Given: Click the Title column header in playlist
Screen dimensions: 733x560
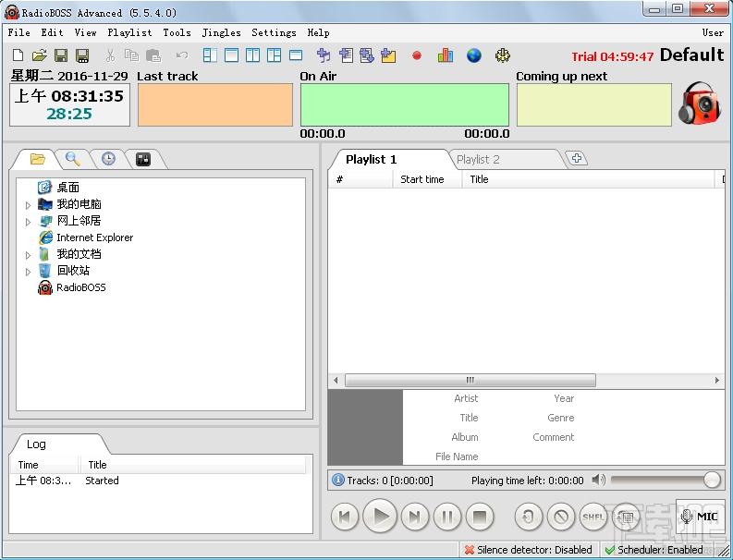Looking at the screenshot, I should pyautogui.click(x=588, y=179).
